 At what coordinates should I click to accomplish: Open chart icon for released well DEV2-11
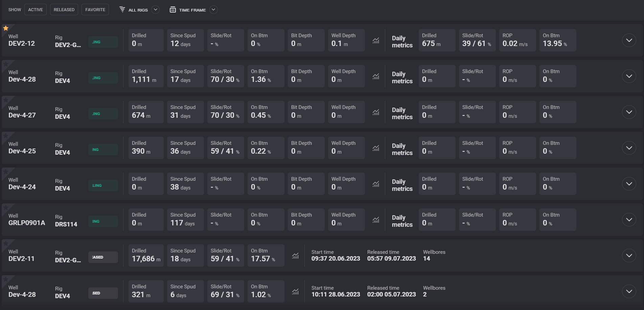295,256
